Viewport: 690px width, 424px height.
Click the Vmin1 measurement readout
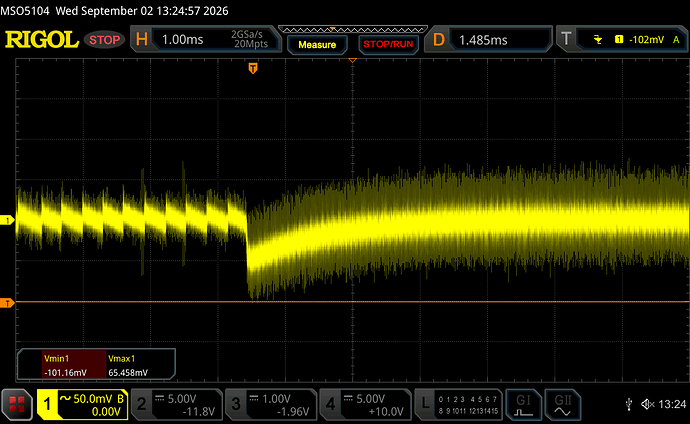coord(74,365)
